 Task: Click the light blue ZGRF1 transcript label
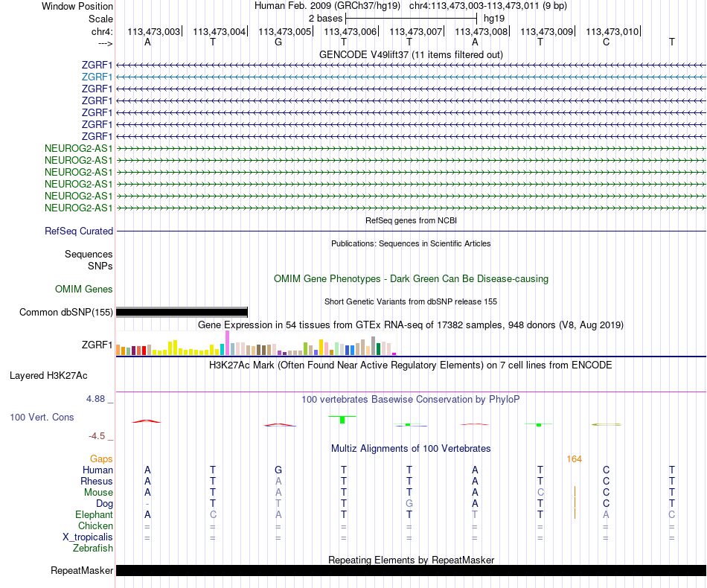[x=97, y=77]
